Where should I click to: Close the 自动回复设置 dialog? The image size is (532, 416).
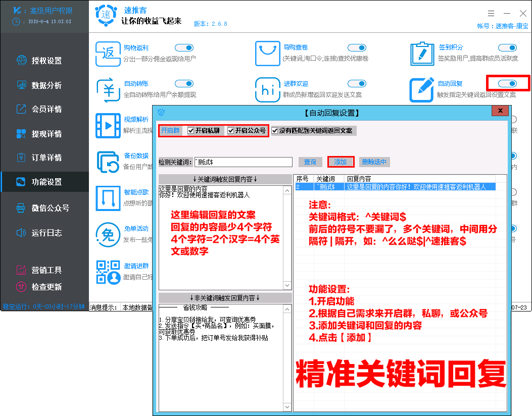(x=500, y=111)
